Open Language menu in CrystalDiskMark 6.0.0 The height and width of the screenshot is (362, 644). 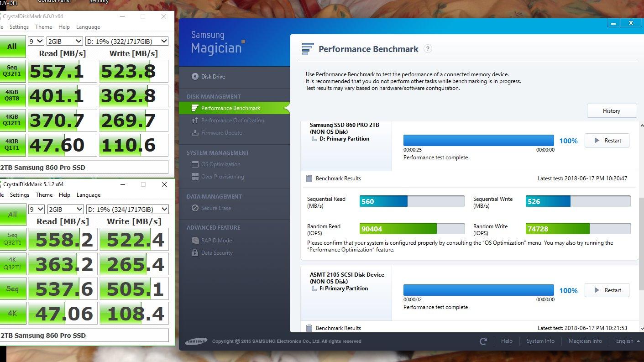88,27
